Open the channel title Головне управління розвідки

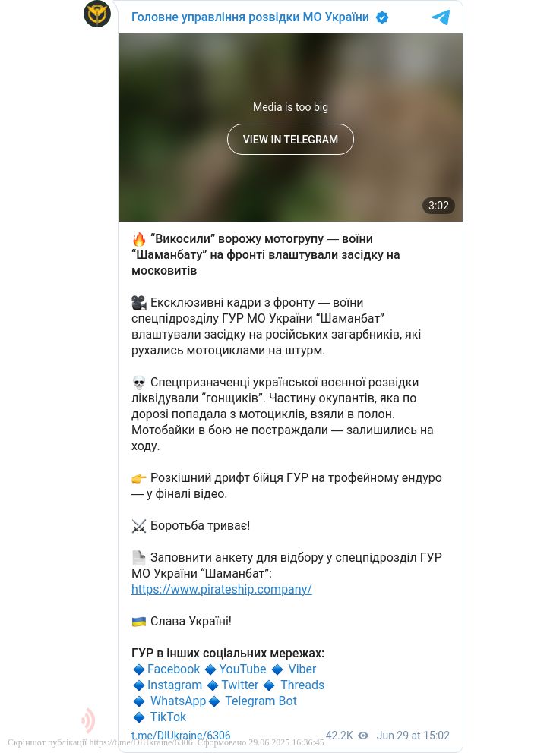point(250,17)
